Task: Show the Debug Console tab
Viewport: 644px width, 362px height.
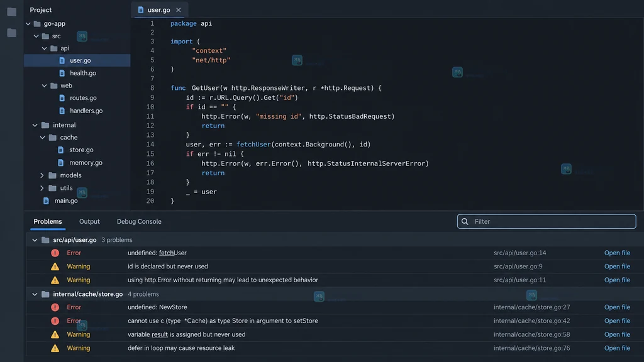Action: 139,222
